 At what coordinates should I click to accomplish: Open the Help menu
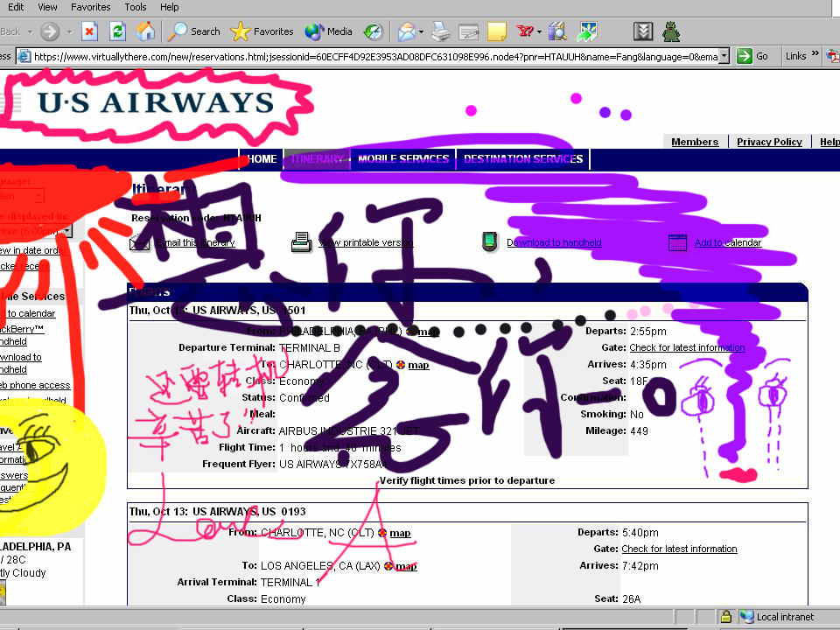pyautogui.click(x=169, y=7)
